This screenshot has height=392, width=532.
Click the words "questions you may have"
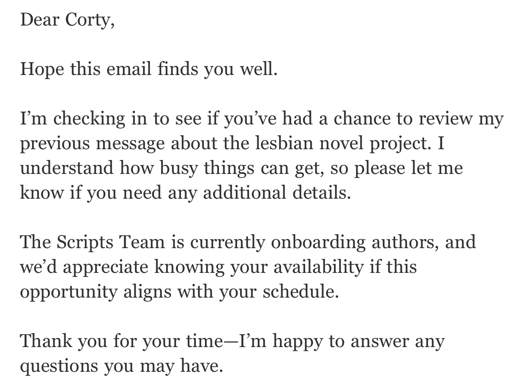(121, 366)
